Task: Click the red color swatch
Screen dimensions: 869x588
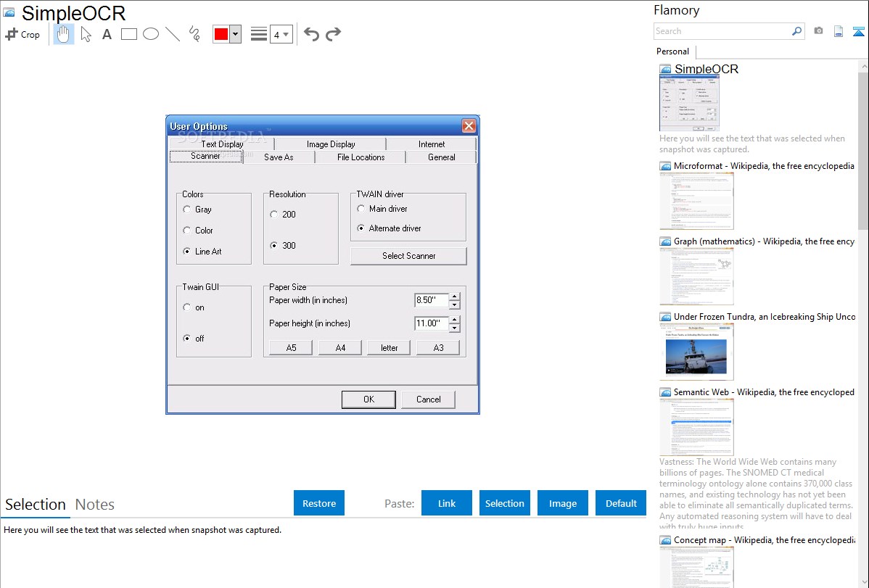Action: (221, 34)
